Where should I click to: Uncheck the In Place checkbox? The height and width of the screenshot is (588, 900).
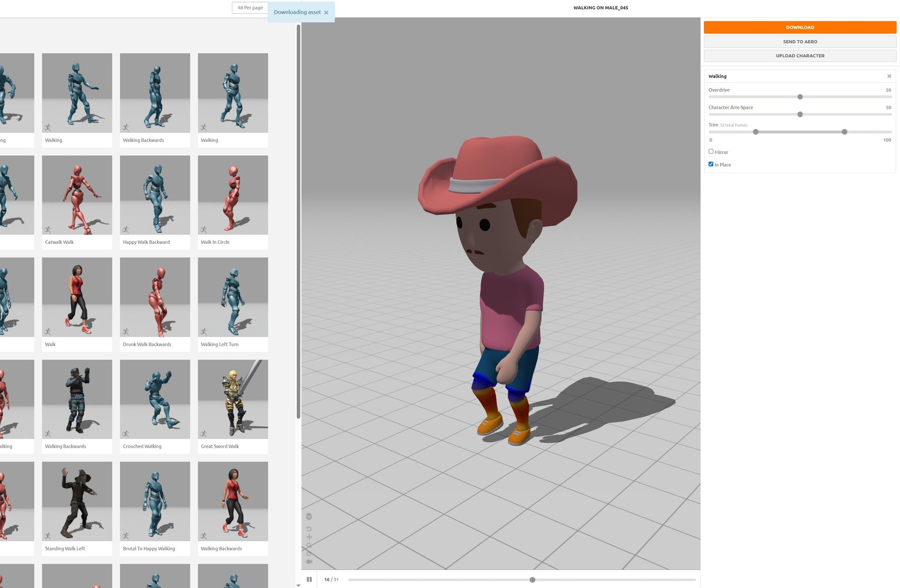pyautogui.click(x=711, y=164)
